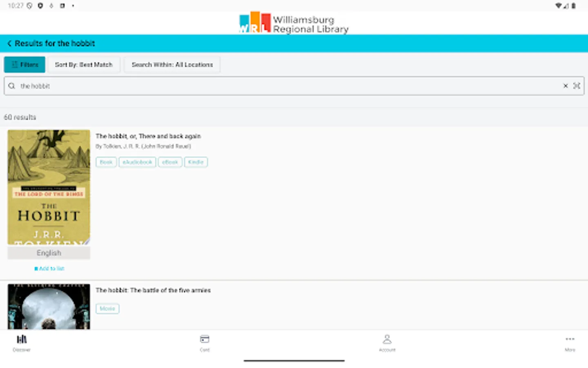The image size is (588, 368).
Task: Switch to the Discover tab
Action: coord(21,342)
